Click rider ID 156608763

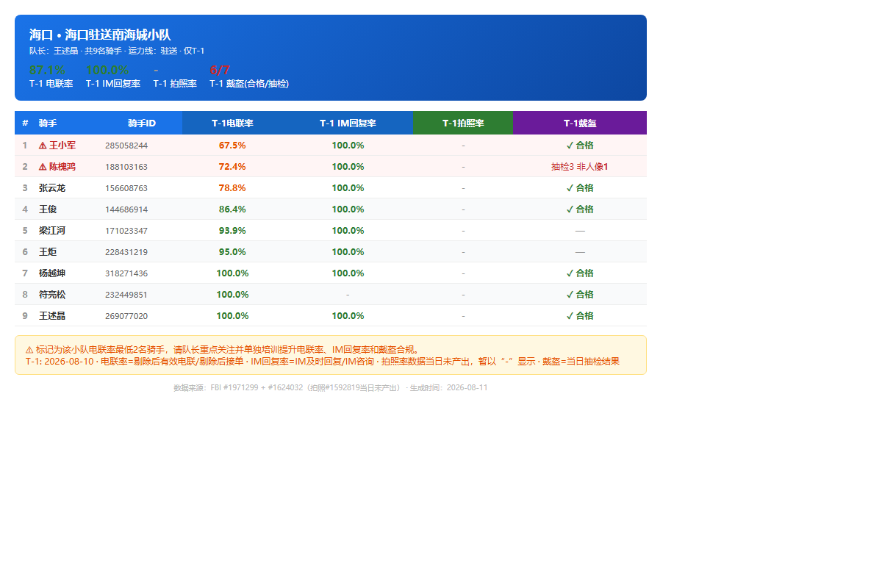click(x=126, y=188)
